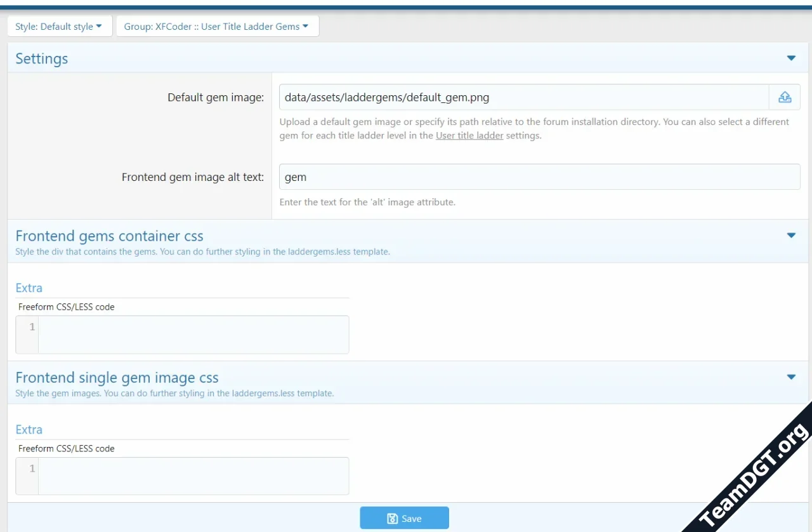
Task: Click the Frontend gems container css heading
Action: [x=109, y=236]
